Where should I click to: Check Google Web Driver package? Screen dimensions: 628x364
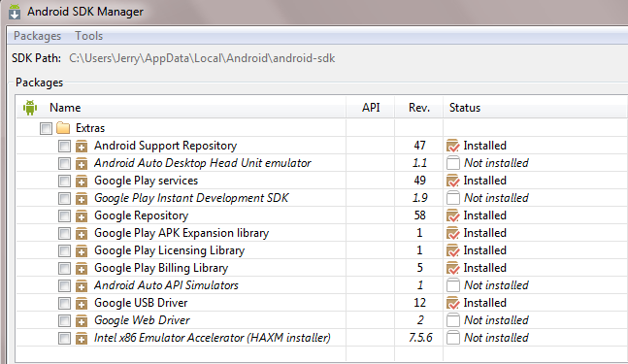[64, 320]
